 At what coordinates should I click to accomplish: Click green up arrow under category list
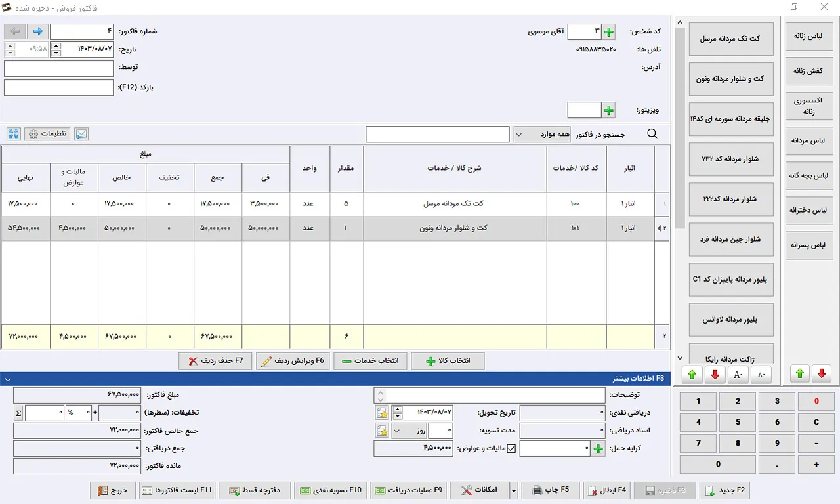[x=799, y=374]
